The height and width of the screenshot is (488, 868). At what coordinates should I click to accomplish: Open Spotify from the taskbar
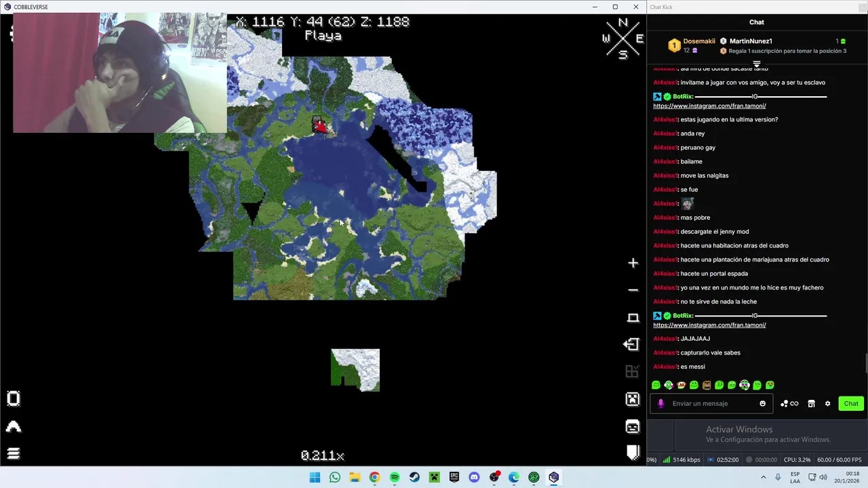[395, 477]
